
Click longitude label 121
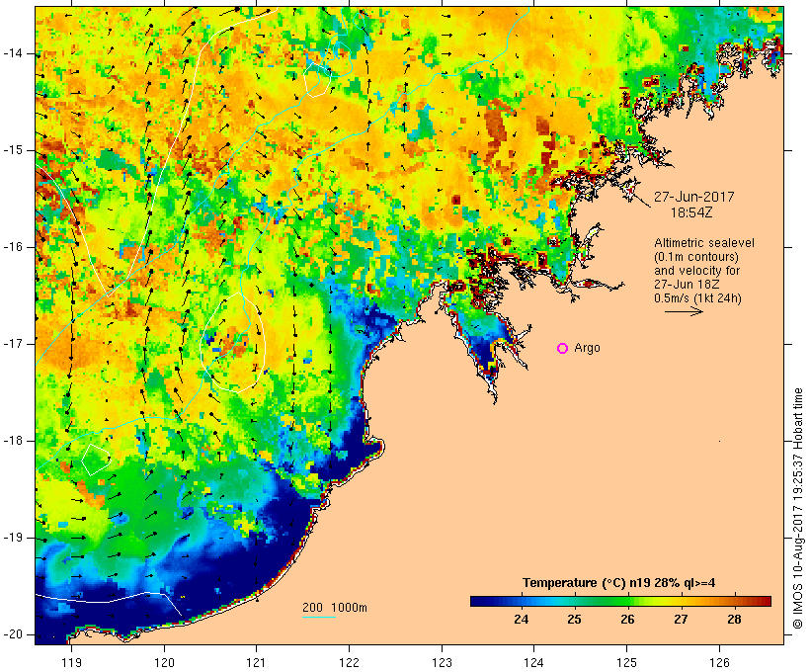click(256, 662)
